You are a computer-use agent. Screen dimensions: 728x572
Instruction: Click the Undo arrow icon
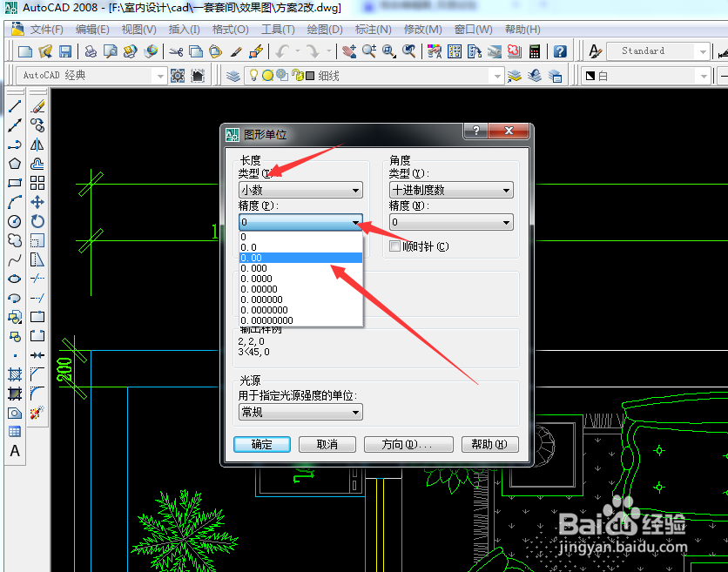pyautogui.click(x=282, y=51)
